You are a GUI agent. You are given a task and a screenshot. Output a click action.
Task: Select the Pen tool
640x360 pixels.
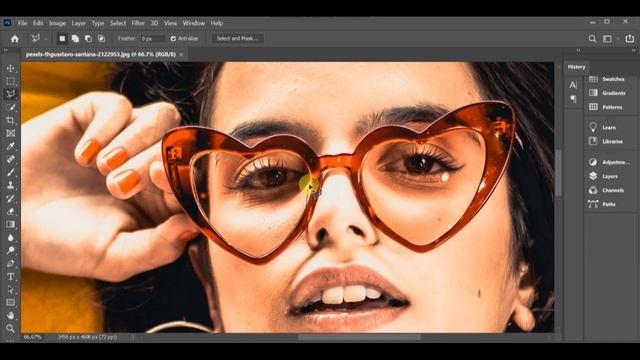point(11,263)
